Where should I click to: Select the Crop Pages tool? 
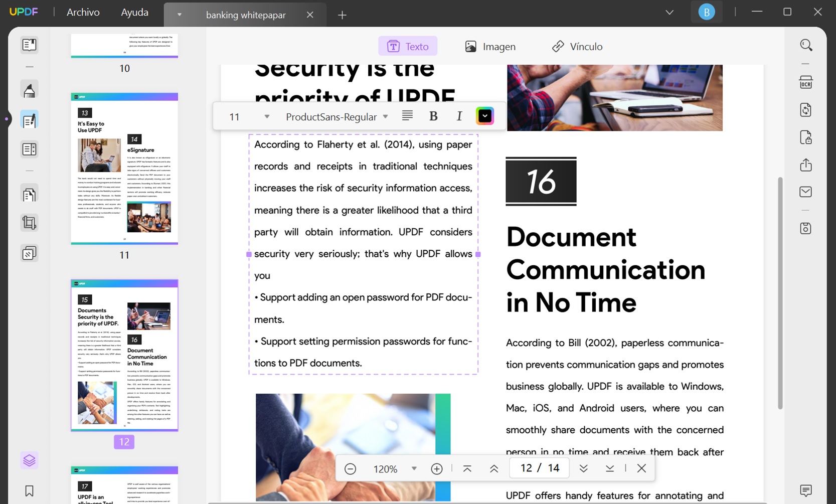click(29, 223)
